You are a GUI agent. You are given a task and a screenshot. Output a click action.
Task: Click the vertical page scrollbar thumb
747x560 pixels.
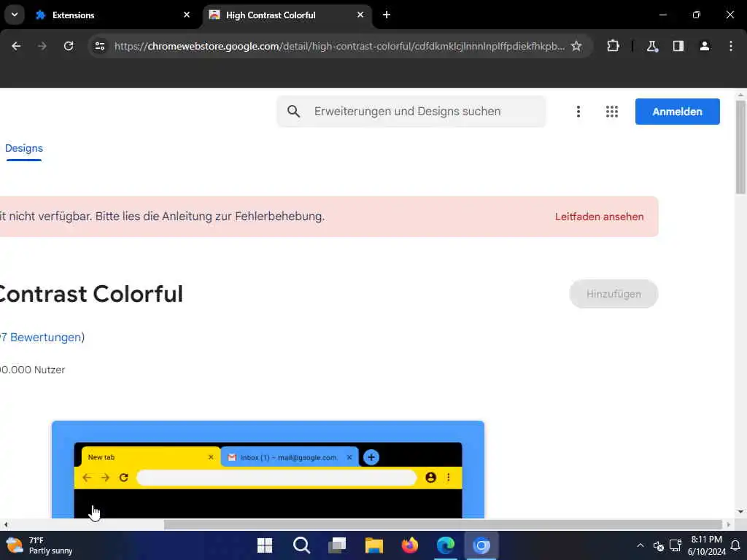click(x=740, y=147)
